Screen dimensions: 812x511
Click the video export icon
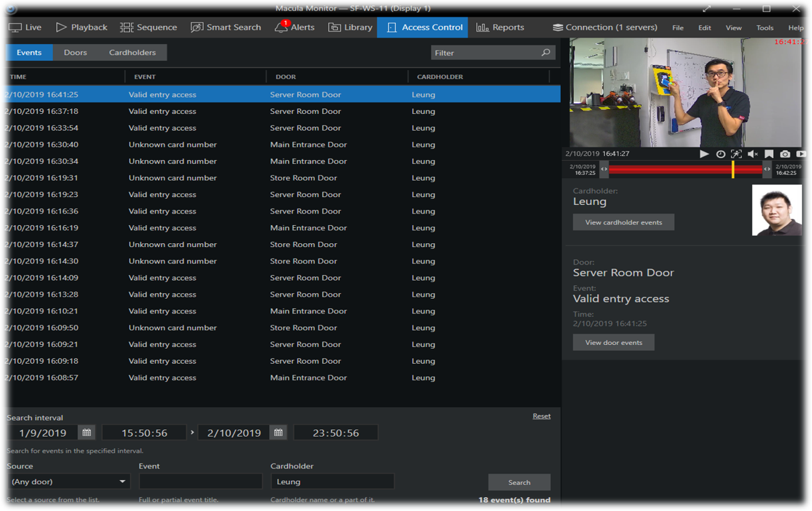(x=801, y=154)
